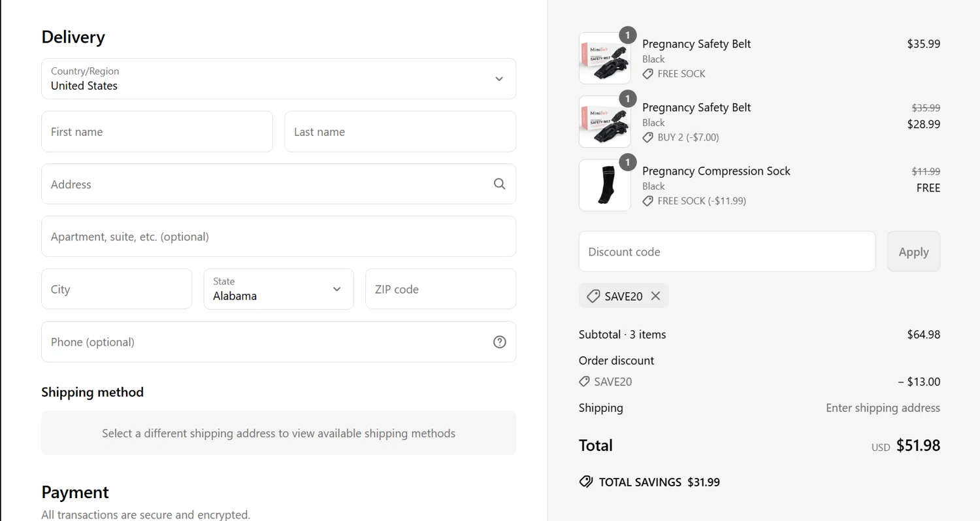Viewport: 980px width, 521px height.
Task: Click the TOTAL SAVINGS $31.99 text
Action: 659,482
